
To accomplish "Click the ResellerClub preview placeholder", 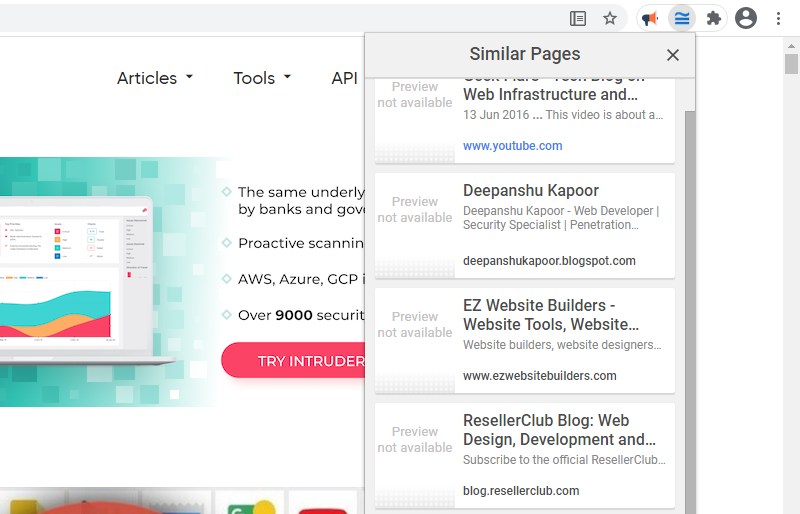I will point(415,455).
